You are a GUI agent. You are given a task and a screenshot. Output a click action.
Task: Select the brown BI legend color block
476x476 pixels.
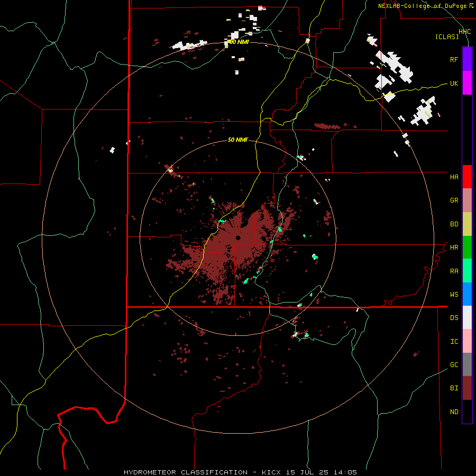(467, 388)
